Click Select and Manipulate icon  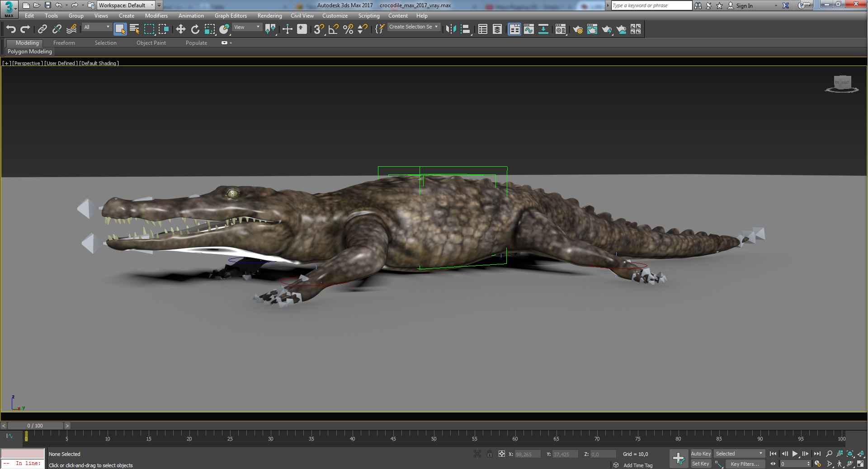coord(287,29)
